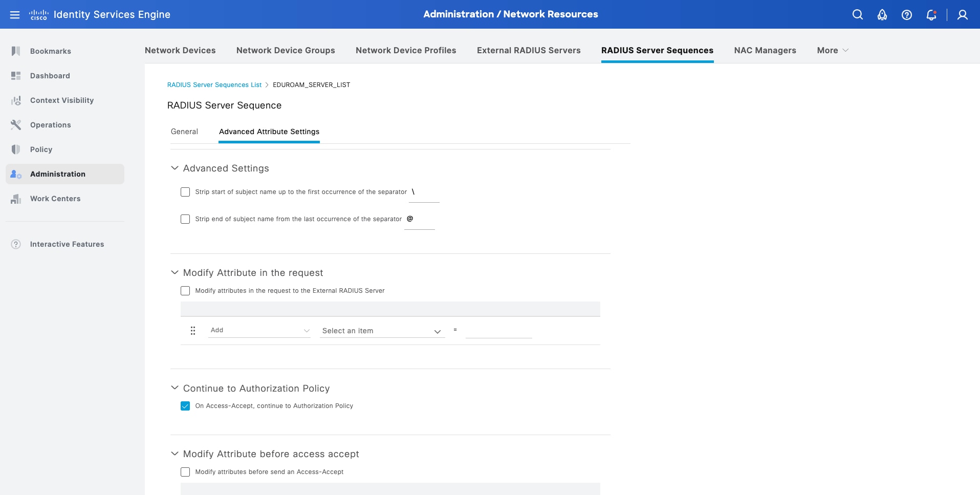
Task: Enable strip start of subject name checkbox
Action: [x=185, y=192]
